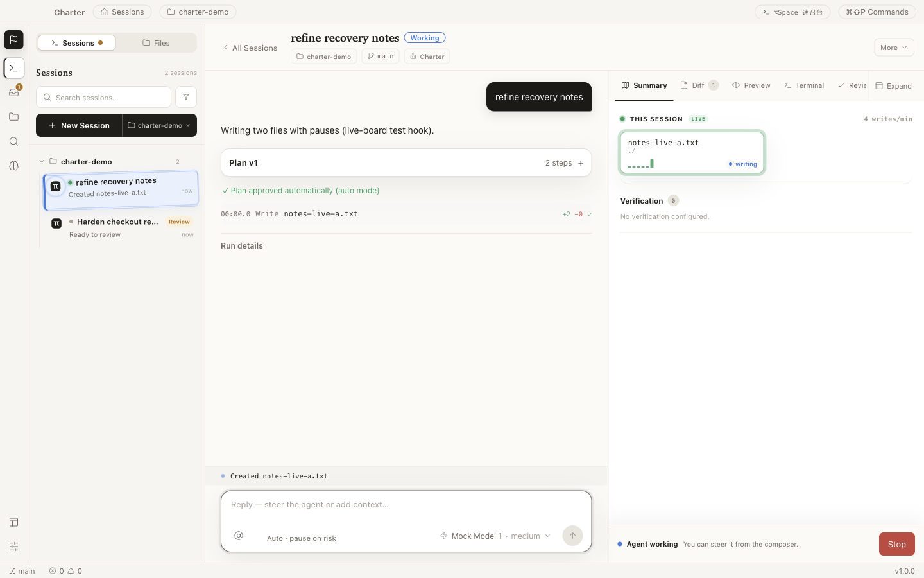Open the charter-demo dropdown next to New Session
Screen dimensions: 924x578
[159, 125]
